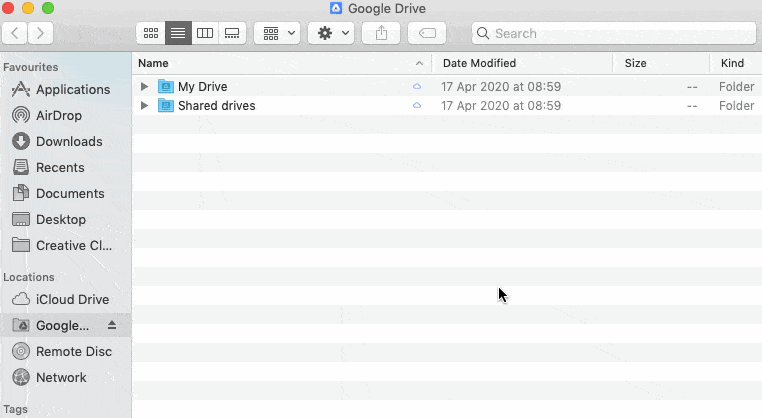Sort by the Name column header
762x418 pixels.
(x=270, y=63)
